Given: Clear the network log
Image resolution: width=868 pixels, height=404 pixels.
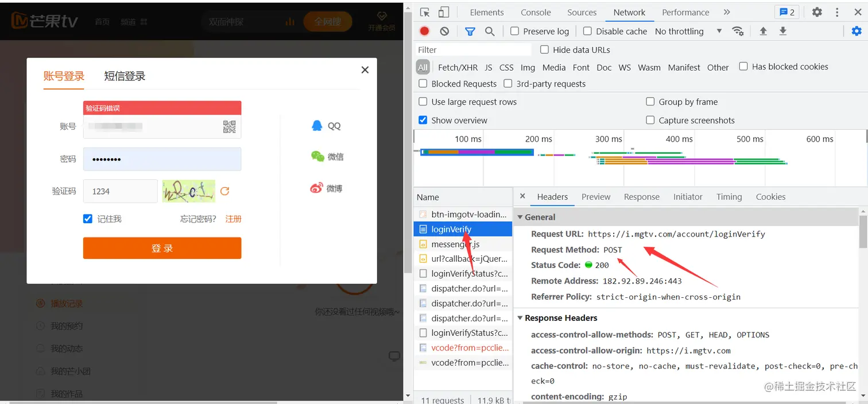Looking at the screenshot, I should (x=444, y=31).
